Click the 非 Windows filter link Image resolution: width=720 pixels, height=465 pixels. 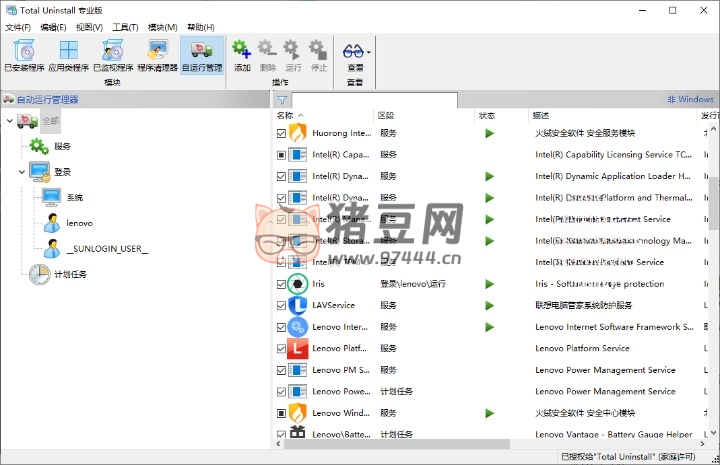(690, 100)
